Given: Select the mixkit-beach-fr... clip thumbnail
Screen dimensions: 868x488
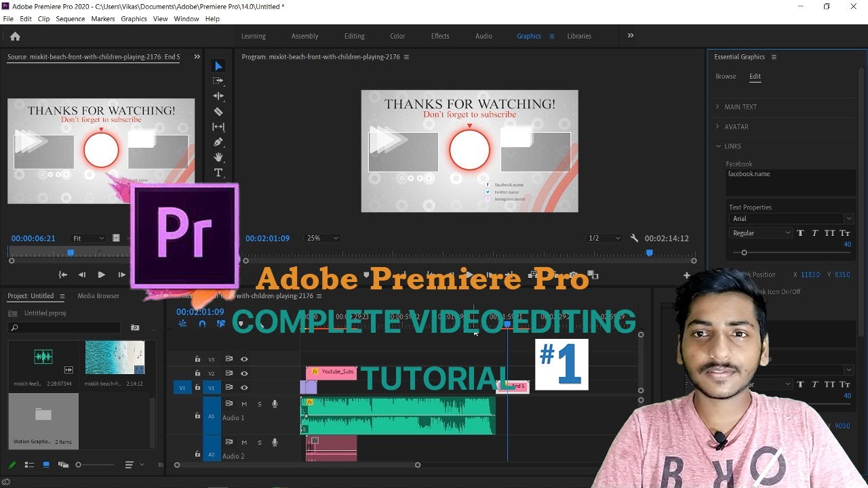Looking at the screenshot, I should 115,357.
